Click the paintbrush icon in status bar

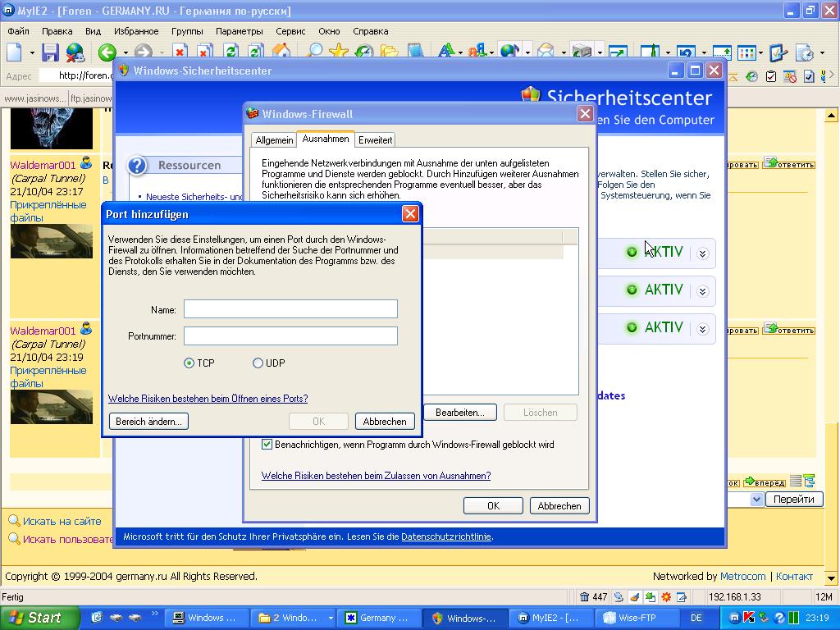tap(634, 597)
